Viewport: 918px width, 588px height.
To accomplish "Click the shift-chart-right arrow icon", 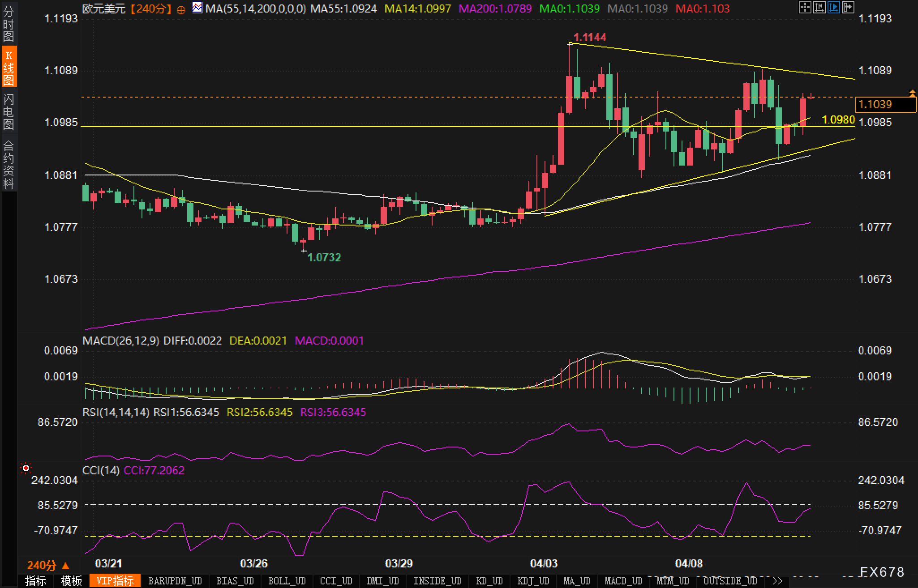I will pos(848,7).
